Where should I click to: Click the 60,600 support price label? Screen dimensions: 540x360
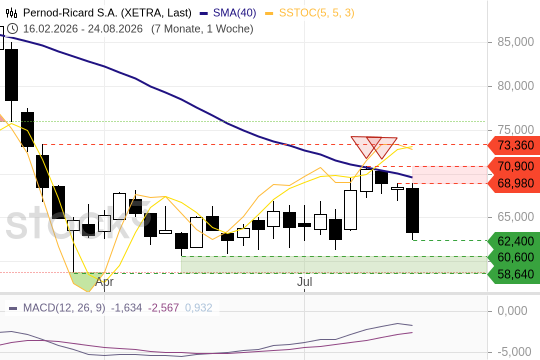click(514, 257)
